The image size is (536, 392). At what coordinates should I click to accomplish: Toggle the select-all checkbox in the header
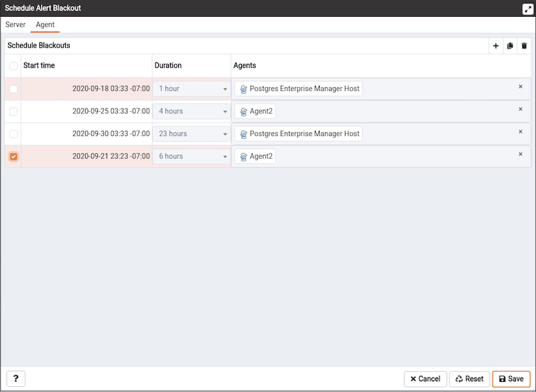point(13,66)
